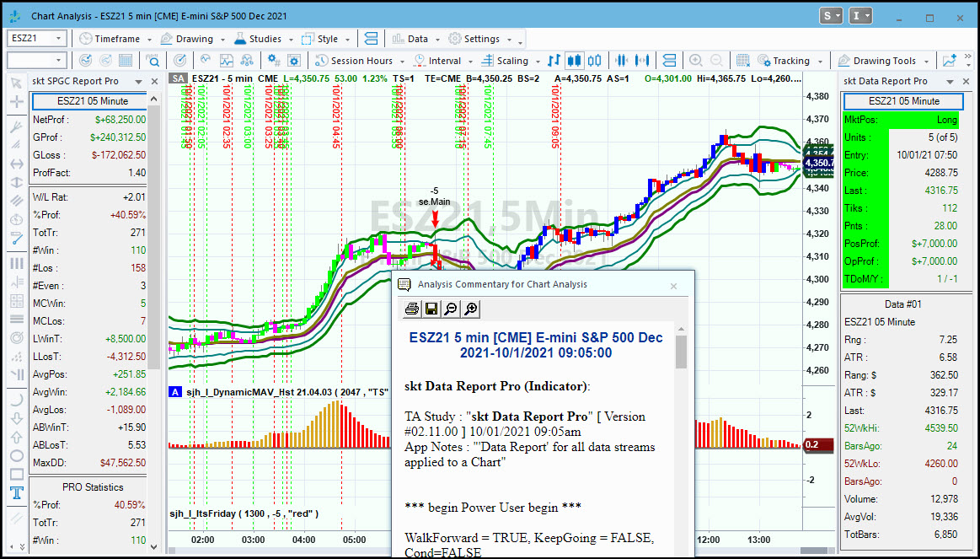Select the horizontal double-arrow tool in sidebar
The width and height of the screenshot is (980, 559).
[17, 164]
